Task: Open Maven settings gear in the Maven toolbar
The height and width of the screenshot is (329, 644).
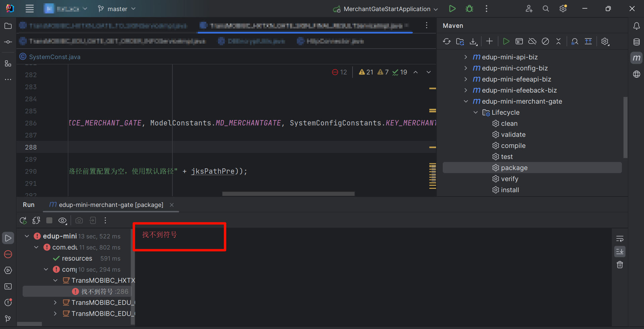Action: (605, 41)
